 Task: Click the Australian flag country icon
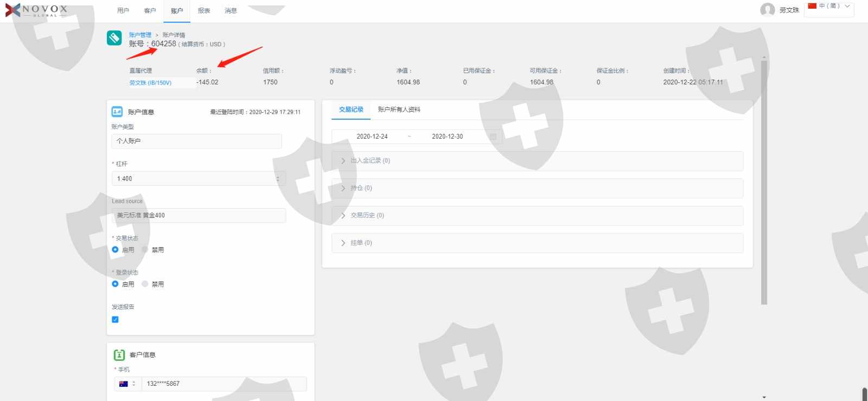124,384
